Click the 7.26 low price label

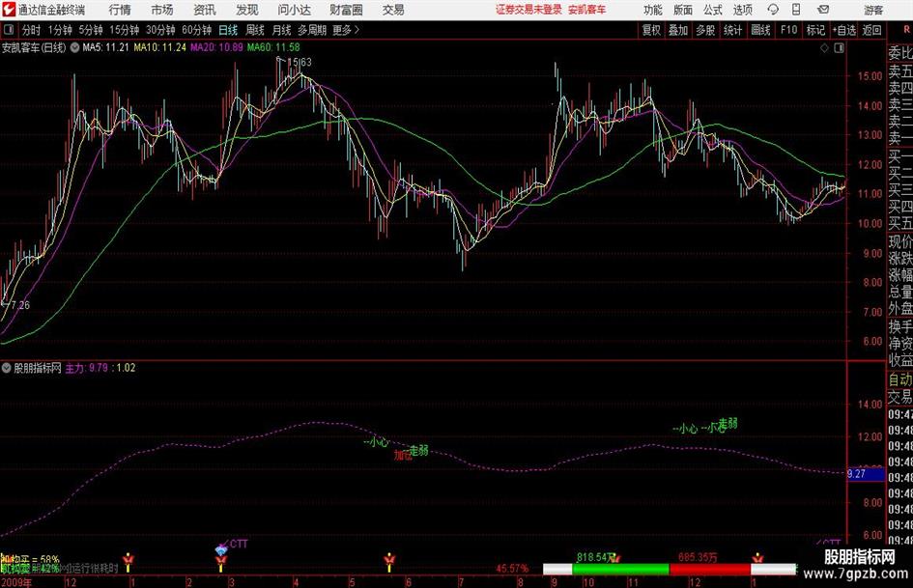pyautogui.click(x=20, y=305)
